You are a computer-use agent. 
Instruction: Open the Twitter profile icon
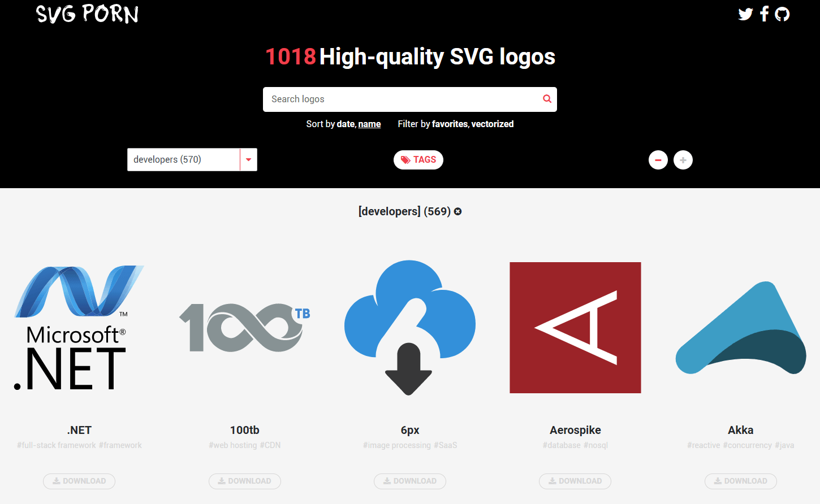745,14
